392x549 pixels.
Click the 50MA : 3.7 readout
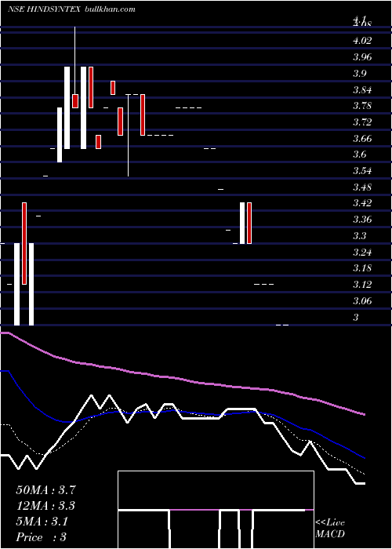click(x=45, y=490)
